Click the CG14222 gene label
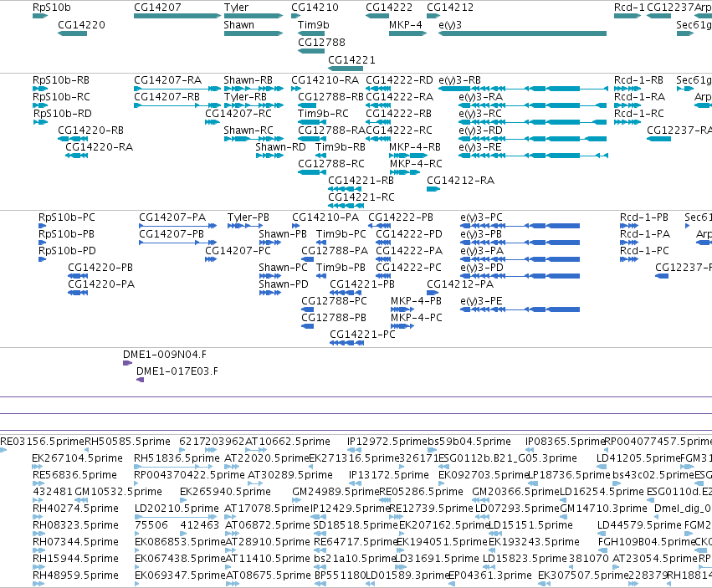 [389, 8]
